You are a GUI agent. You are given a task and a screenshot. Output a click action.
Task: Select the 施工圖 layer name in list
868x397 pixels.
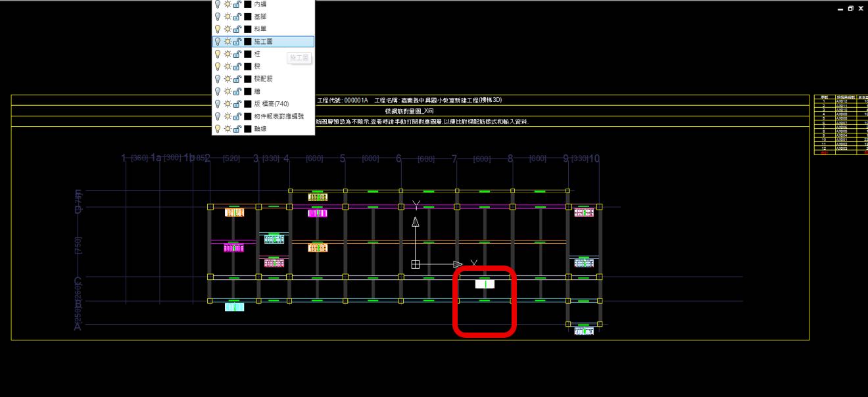[264, 41]
